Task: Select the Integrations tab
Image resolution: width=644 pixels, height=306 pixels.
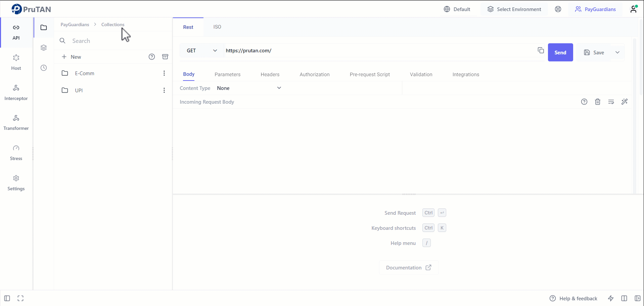Action: click(x=466, y=74)
